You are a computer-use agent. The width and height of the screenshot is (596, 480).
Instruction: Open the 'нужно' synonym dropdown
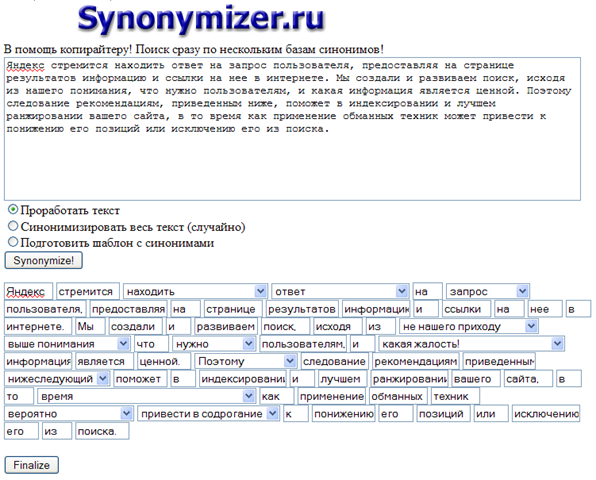pos(214,344)
